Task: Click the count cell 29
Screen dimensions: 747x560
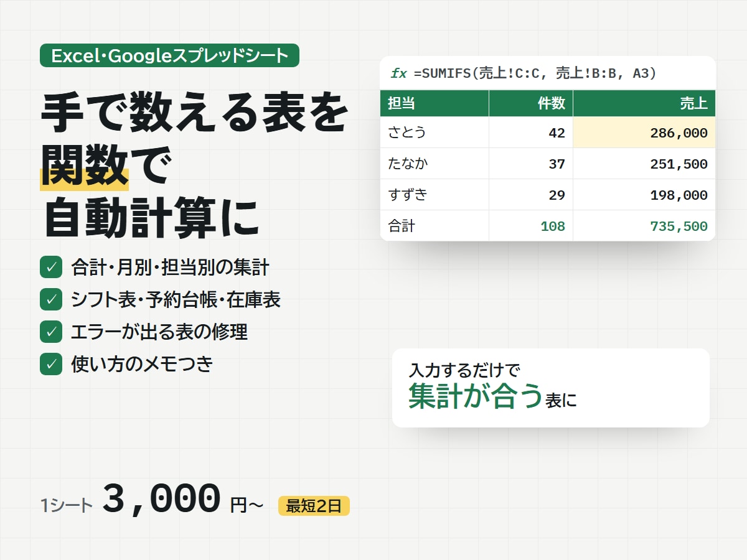Action: pos(531,195)
